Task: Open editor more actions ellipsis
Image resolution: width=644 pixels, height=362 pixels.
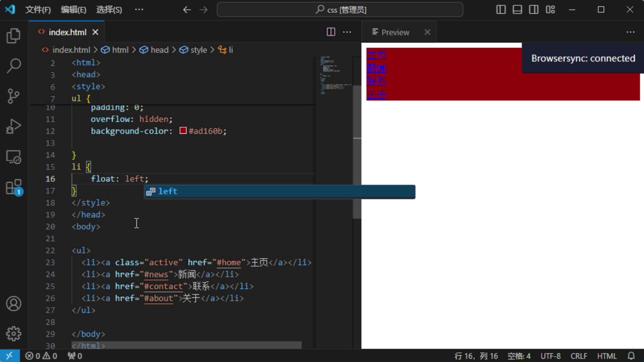Action: click(x=347, y=32)
